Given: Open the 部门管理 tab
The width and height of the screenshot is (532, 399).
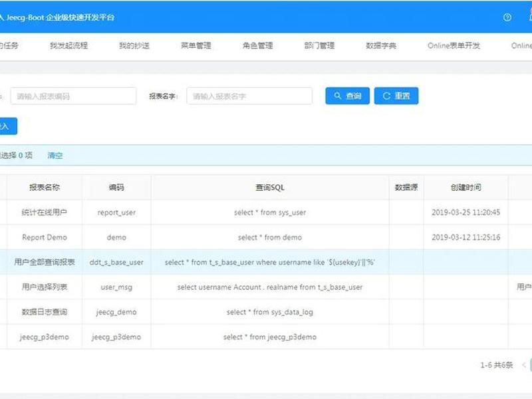Looking at the screenshot, I should tap(320, 45).
